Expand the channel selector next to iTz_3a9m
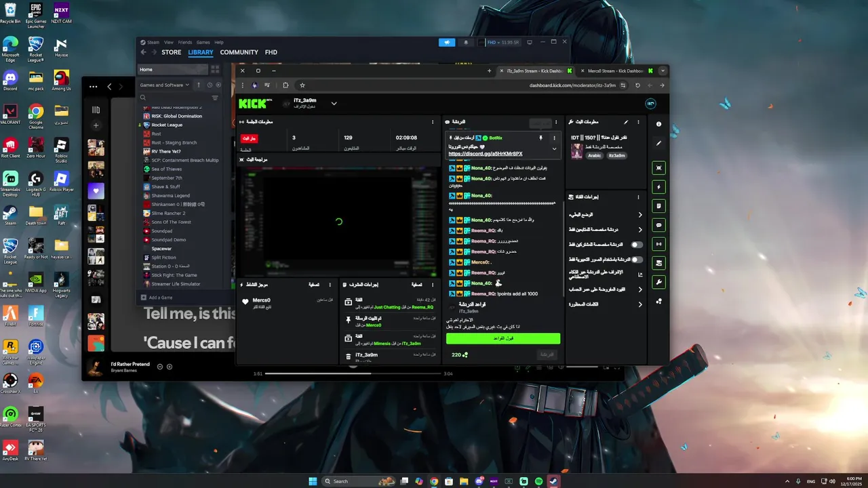 (x=334, y=104)
